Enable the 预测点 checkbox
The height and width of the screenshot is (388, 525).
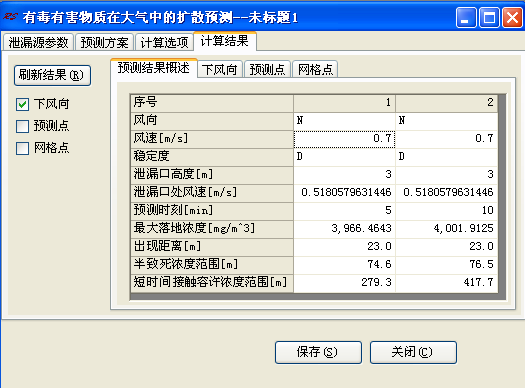(22, 126)
